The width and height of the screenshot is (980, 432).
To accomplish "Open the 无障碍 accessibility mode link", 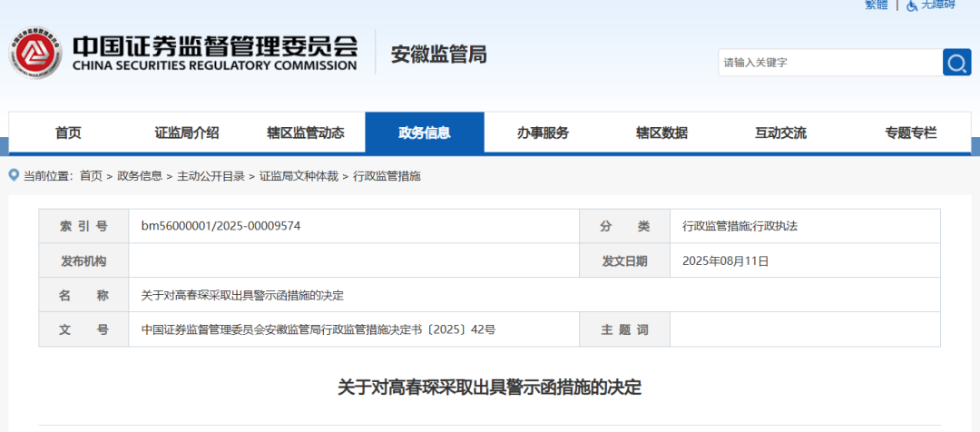I will (x=937, y=5).
